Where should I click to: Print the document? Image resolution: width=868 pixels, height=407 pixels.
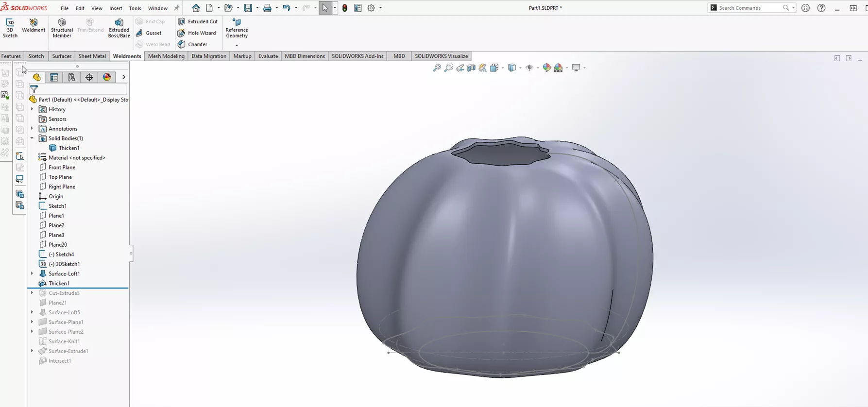click(267, 8)
